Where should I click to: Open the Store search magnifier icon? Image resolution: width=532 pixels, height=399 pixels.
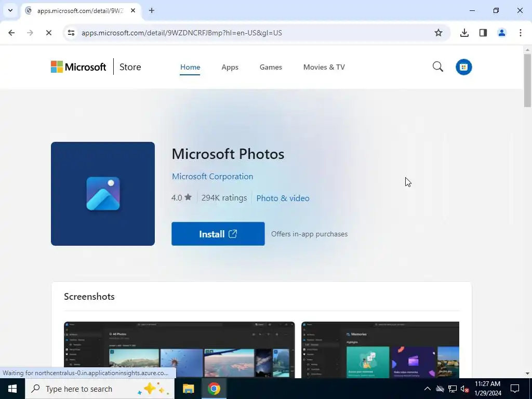pos(437,66)
